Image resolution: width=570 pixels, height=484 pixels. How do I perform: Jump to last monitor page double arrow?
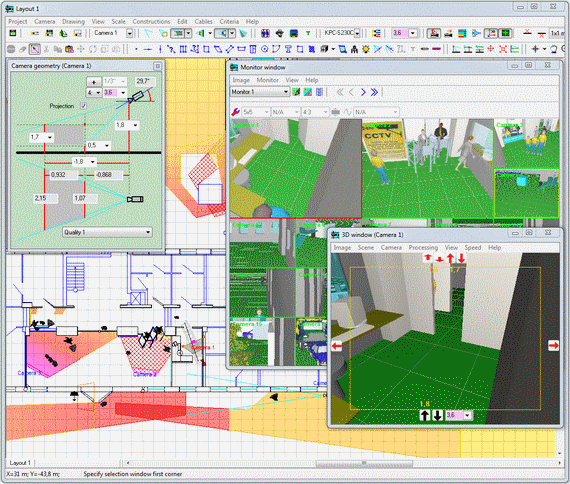coord(374,92)
